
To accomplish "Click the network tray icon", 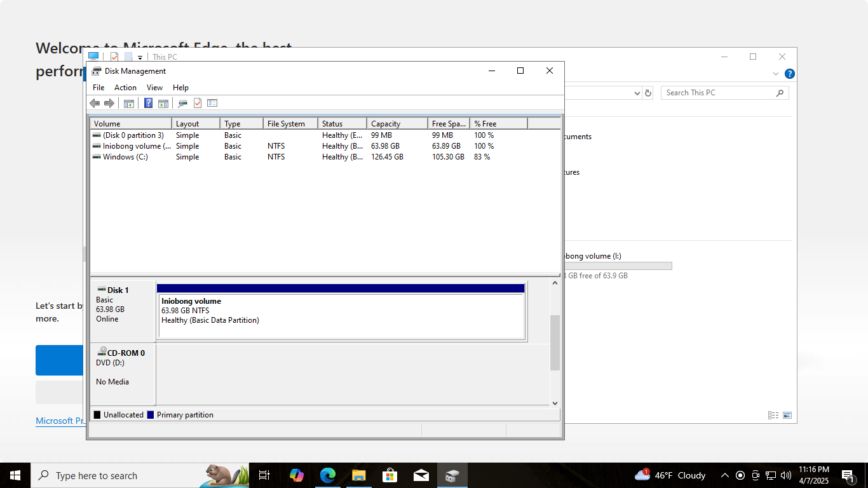I will click(771, 475).
